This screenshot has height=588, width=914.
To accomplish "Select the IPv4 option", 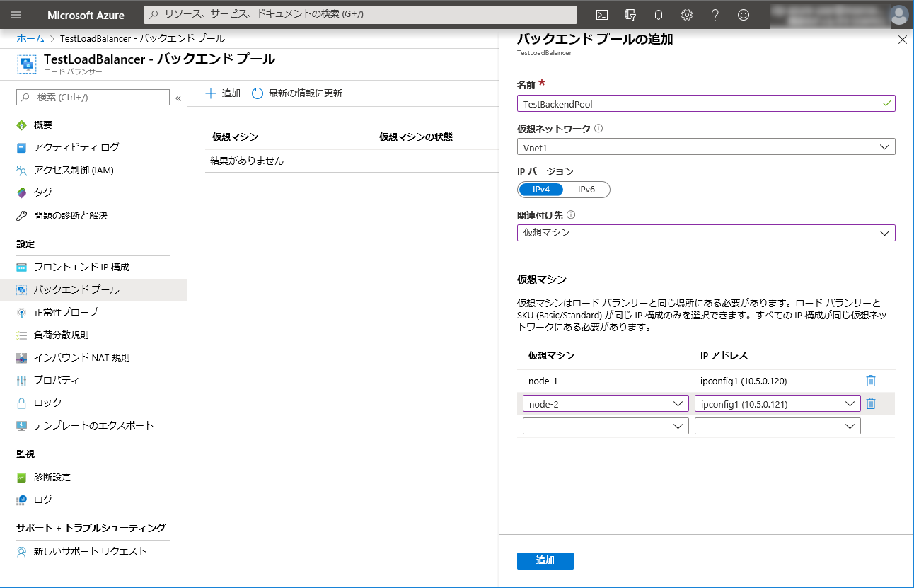I will (541, 190).
